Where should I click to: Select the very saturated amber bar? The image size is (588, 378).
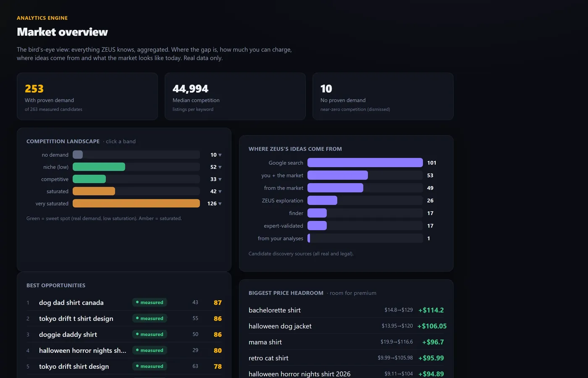click(136, 203)
